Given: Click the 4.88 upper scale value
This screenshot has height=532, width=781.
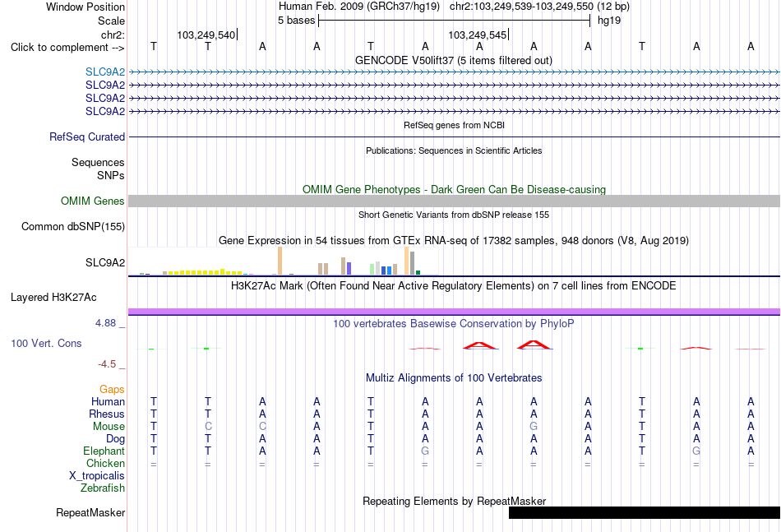Looking at the screenshot, I should click(x=105, y=323).
